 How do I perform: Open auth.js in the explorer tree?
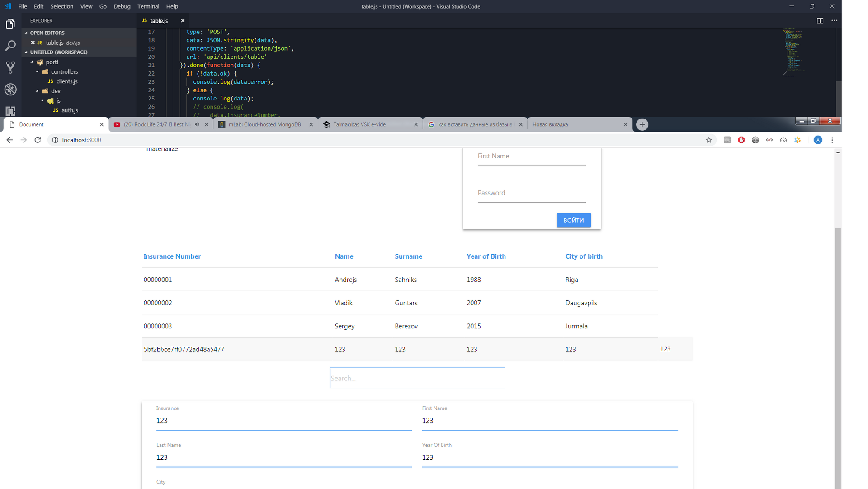click(x=70, y=110)
